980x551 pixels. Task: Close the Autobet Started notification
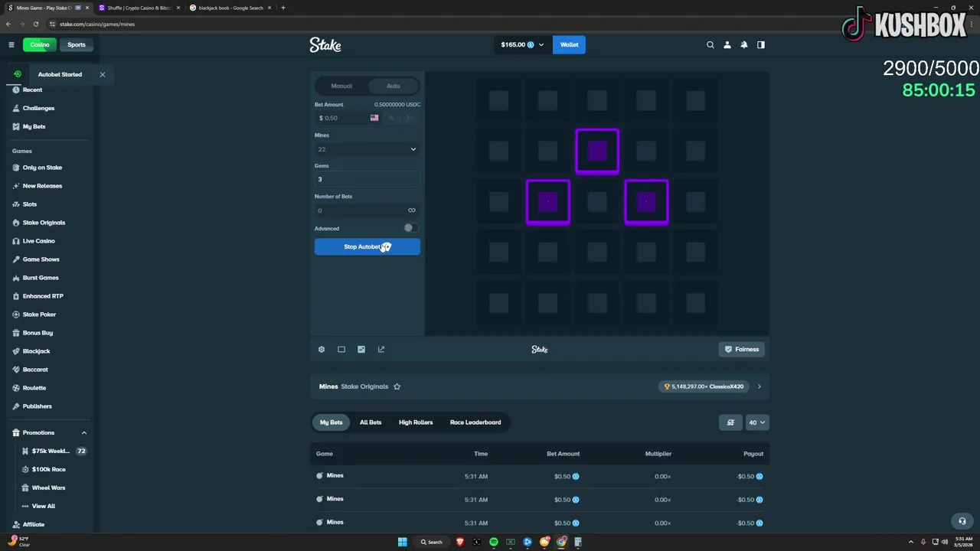tap(103, 74)
